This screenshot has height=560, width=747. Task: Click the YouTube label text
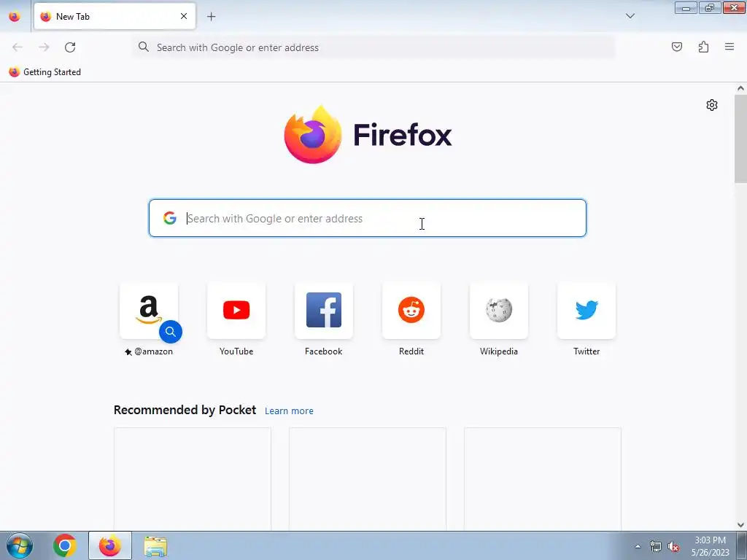[x=236, y=351]
